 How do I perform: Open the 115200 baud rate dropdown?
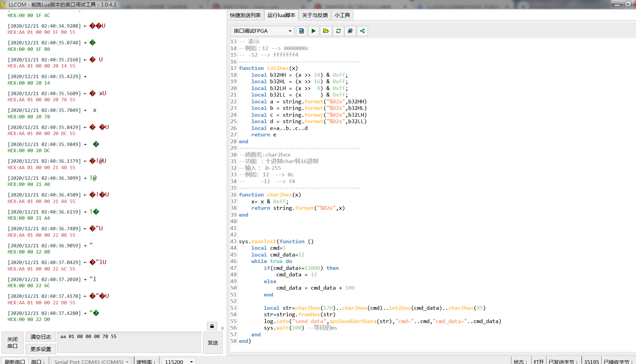[x=179, y=361]
